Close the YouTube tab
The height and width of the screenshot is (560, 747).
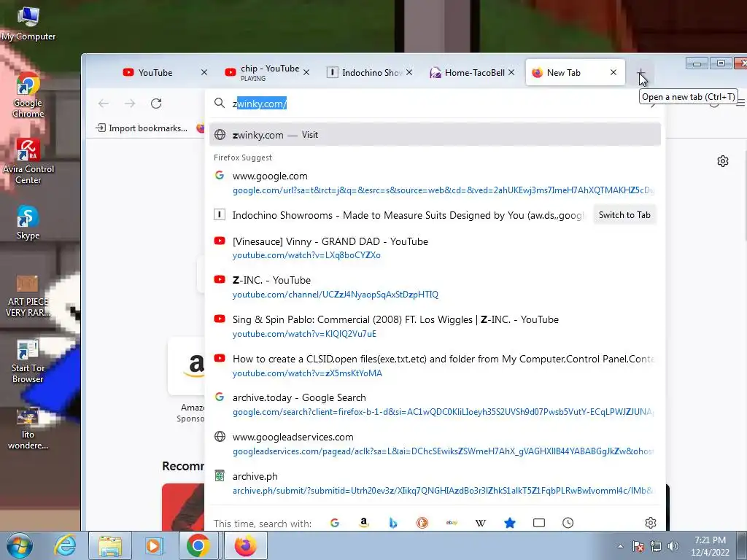(x=204, y=72)
